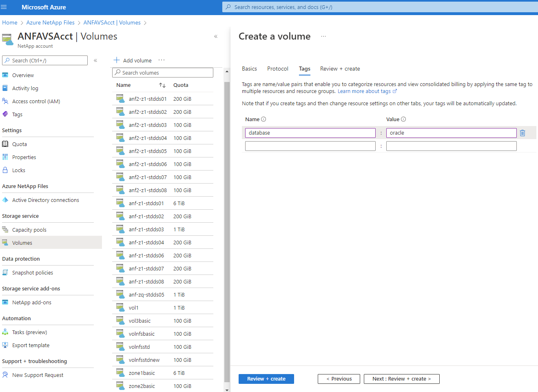Collapse the left navigation menu

click(x=95, y=61)
